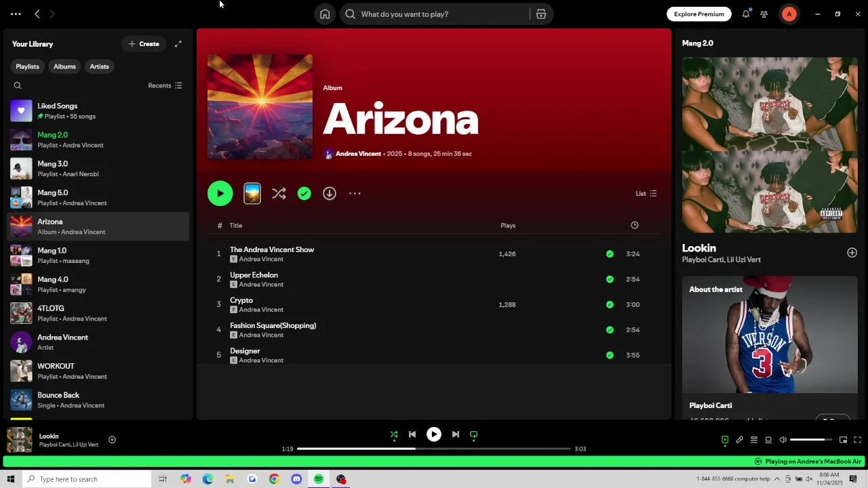Open the Liked Songs playlist

click(x=98, y=110)
